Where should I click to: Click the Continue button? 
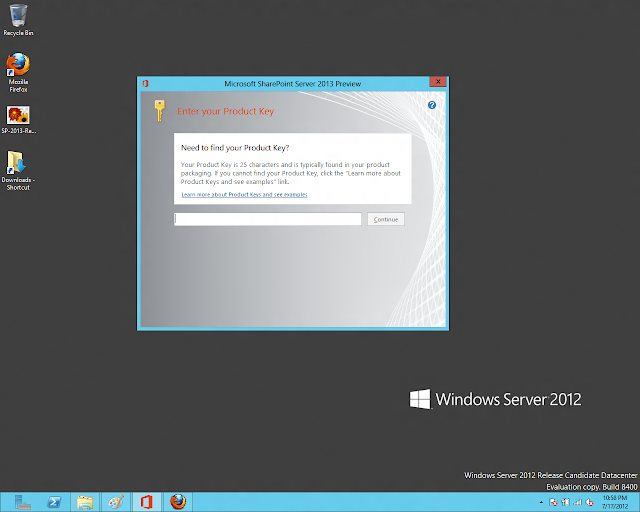pos(386,219)
